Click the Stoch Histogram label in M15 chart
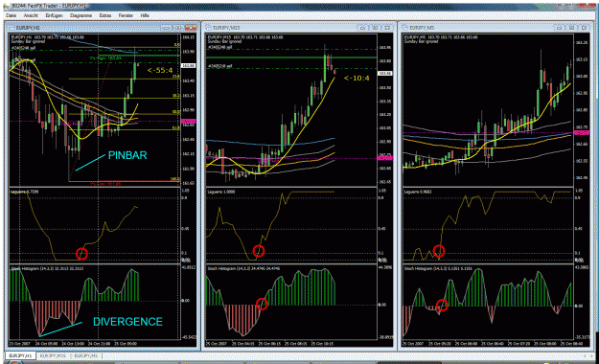This screenshot has height=364, width=599. click(244, 268)
